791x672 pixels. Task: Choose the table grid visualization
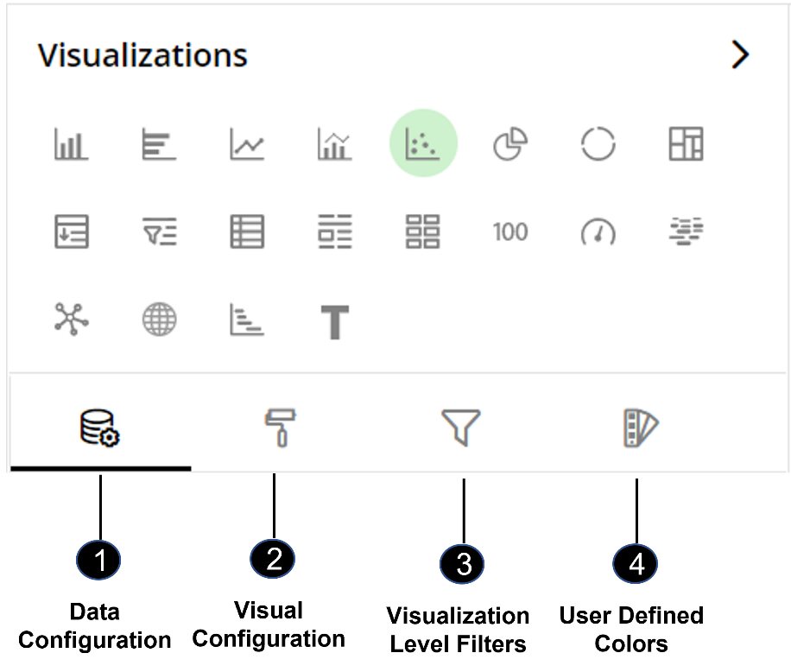(247, 232)
